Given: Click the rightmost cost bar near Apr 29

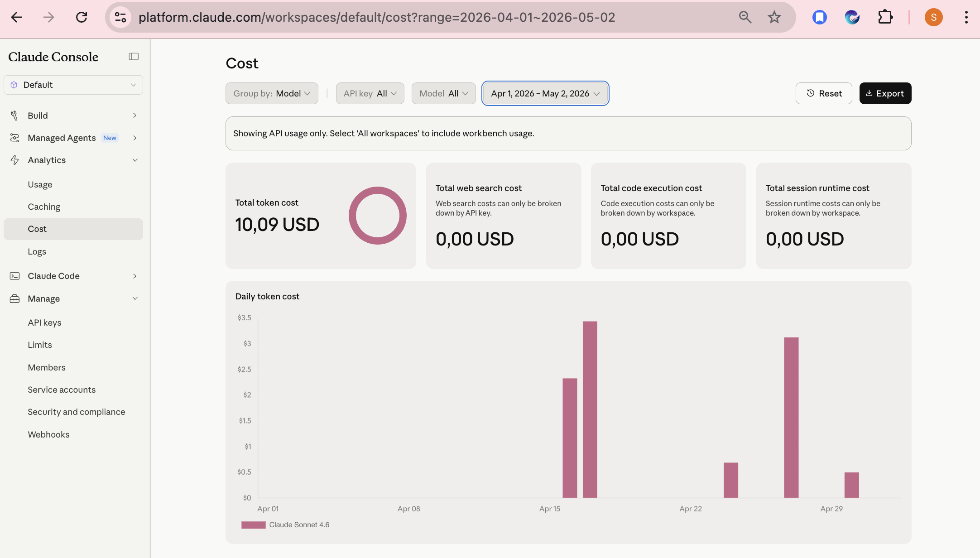Looking at the screenshot, I should click(852, 485).
